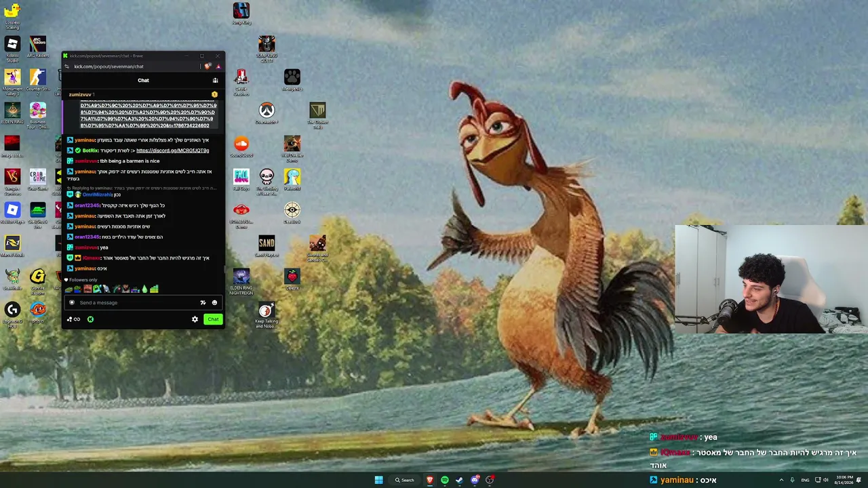Open the Deadlock desktop shortcut

coord(292,213)
